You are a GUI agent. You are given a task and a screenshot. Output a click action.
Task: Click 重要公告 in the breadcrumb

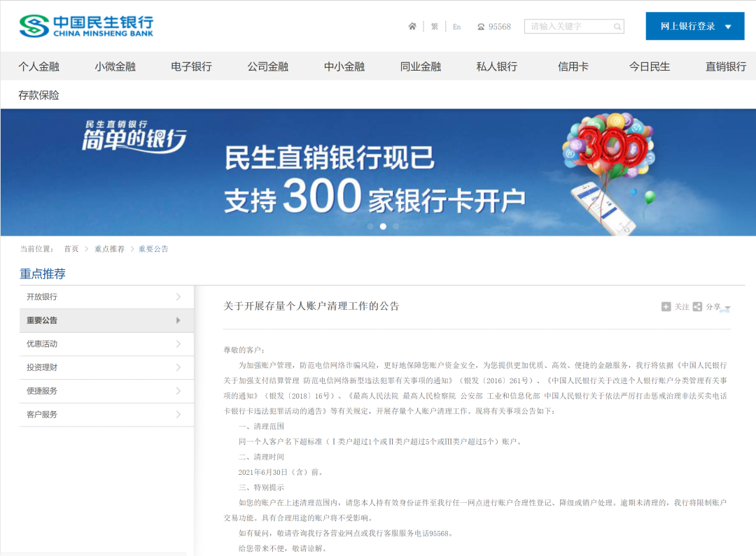(153, 249)
